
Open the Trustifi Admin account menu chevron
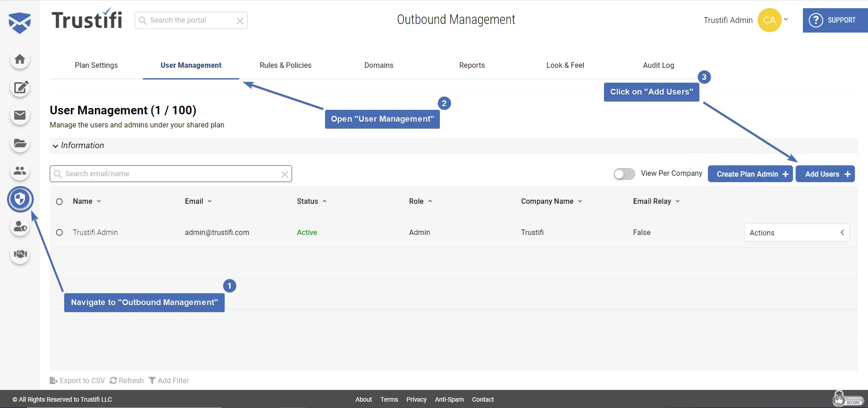coord(786,19)
